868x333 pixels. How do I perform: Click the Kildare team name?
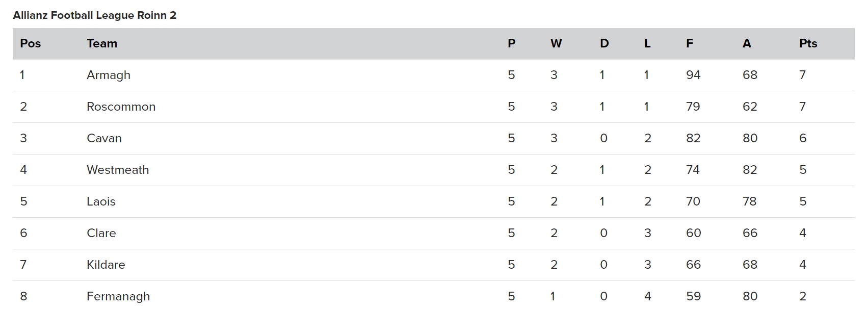coord(106,265)
